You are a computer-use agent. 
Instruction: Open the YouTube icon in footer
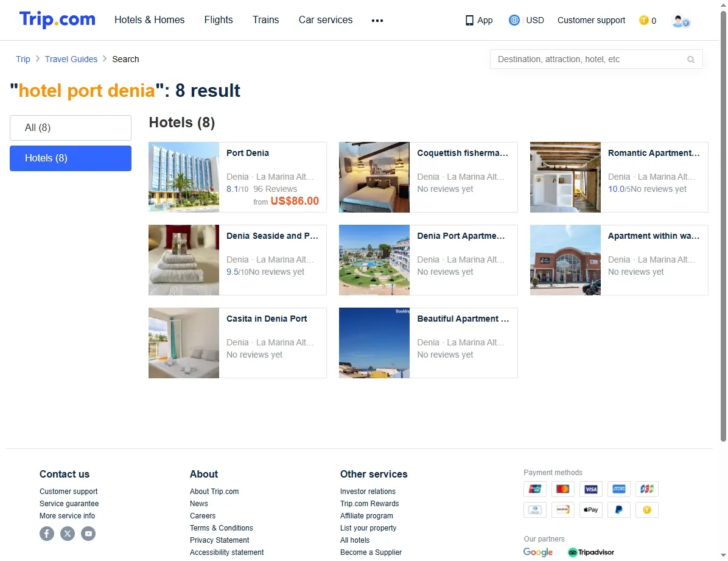pyautogui.click(x=88, y=533)
